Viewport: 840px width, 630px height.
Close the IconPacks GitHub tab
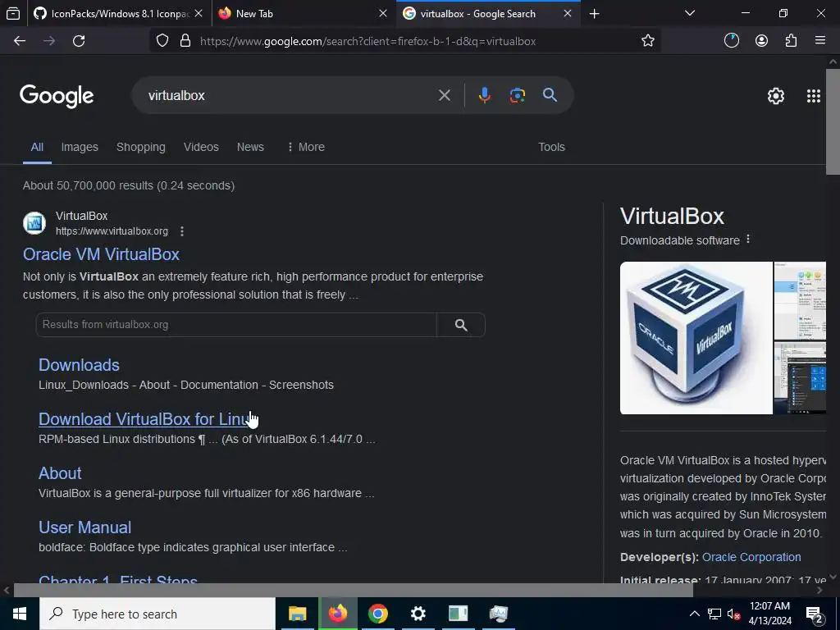(x=199, y=14)
